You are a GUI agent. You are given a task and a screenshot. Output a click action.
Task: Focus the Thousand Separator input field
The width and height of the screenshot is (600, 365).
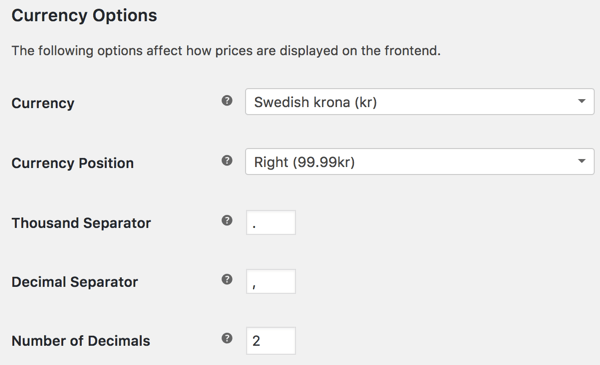pyautogui.click(x=271, y=222)
